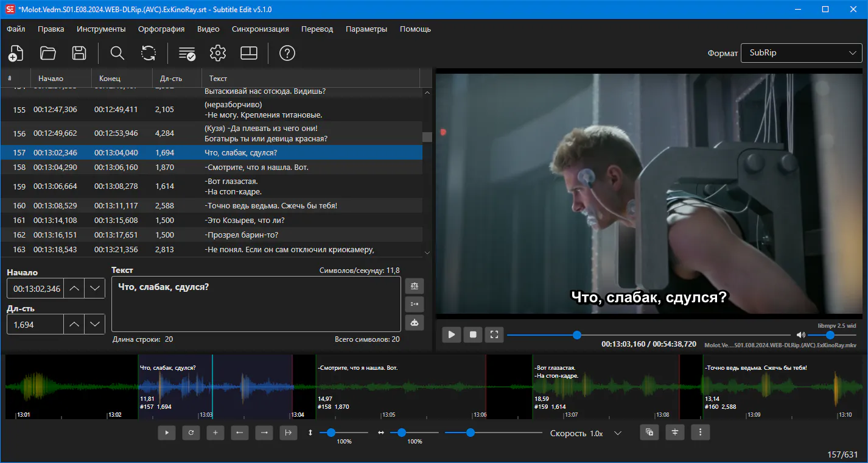Viewport: 868px width, 463px height.
Task: Click the waveform center-align icon button
Action: pos(675,433)
